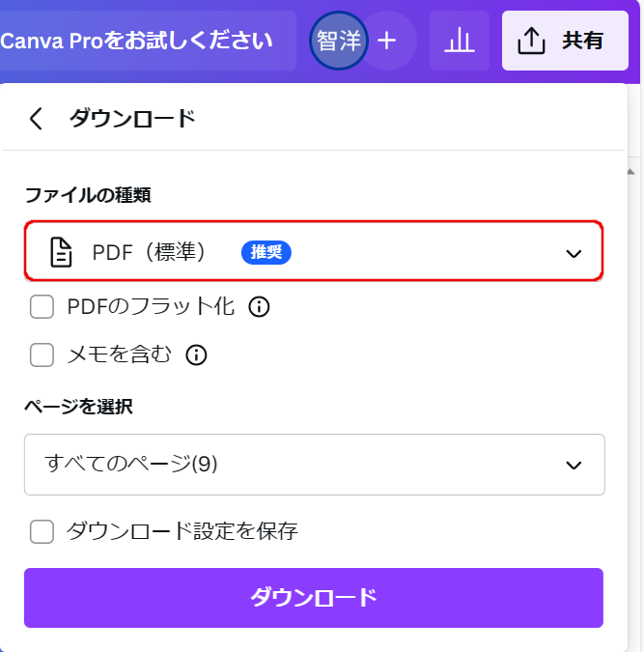Click the purple ダウンロード button
The height and width of the screenshot is (652, 644).
coord(314,598)
